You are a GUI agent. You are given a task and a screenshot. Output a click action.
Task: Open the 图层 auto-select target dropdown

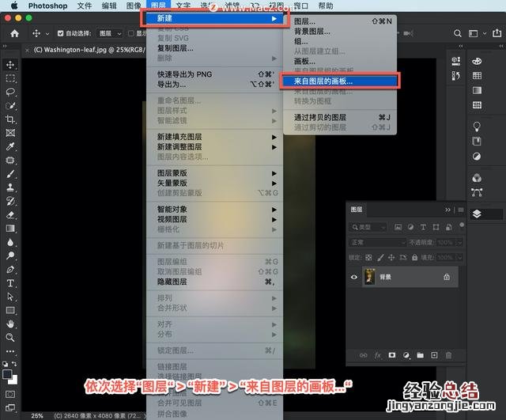(110, 34)
